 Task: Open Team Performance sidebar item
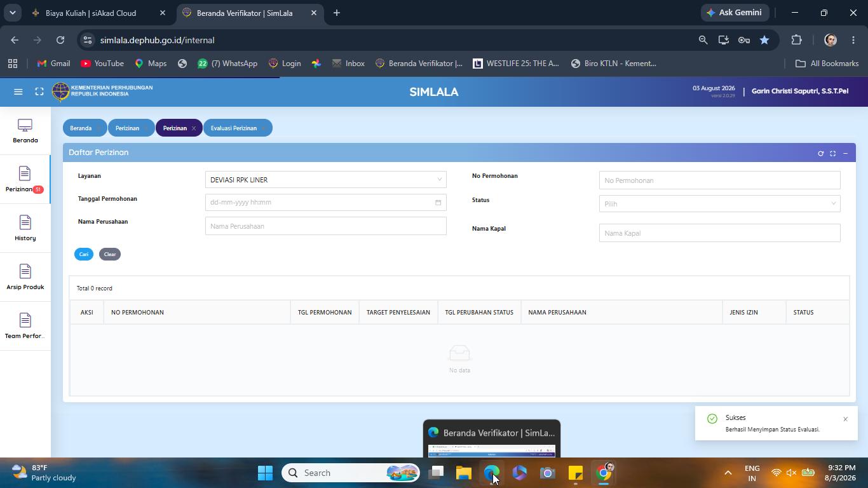pos(25,326)
